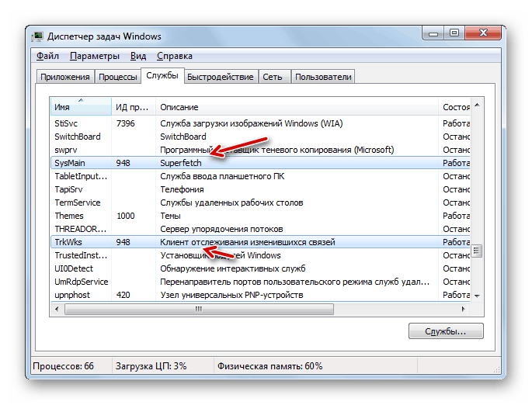Click the Процессов: 66 status entry
The image size is (532, 405).
coord(64,366)
